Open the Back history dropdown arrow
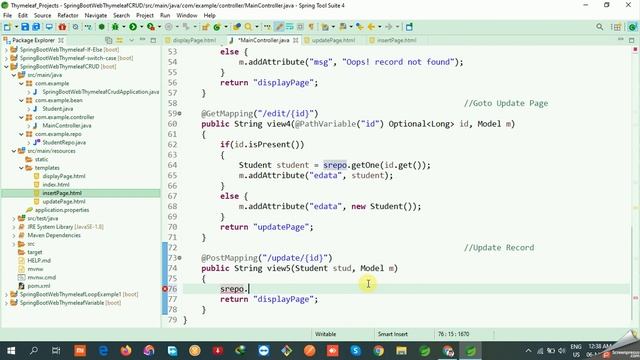This screenshot has width=640, height=360. click(380, 27)
